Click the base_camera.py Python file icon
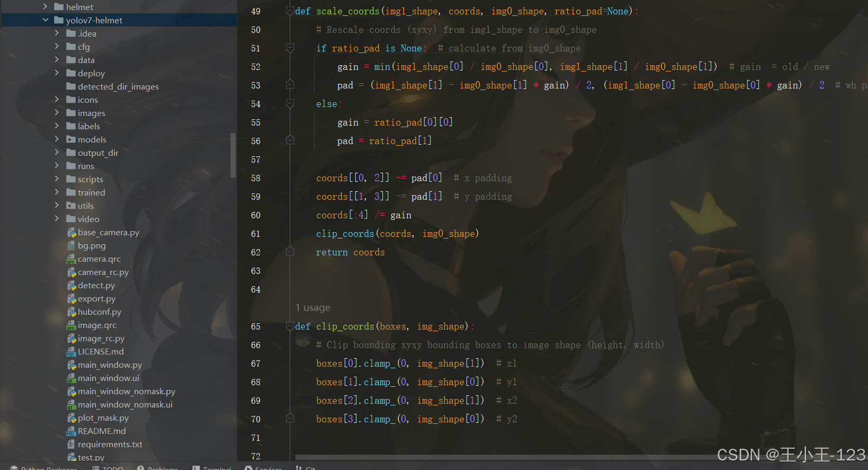The image size is (868, 470). [71, 233]
